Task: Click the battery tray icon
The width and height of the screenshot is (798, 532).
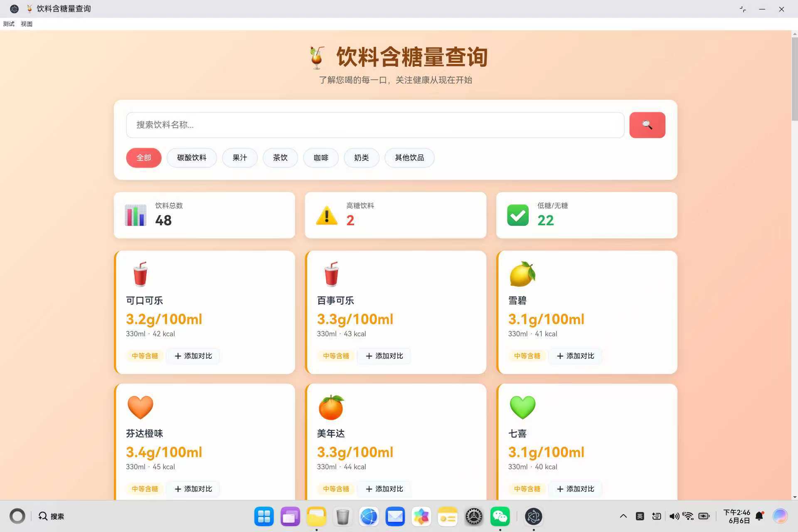Action: click(704, 516)
